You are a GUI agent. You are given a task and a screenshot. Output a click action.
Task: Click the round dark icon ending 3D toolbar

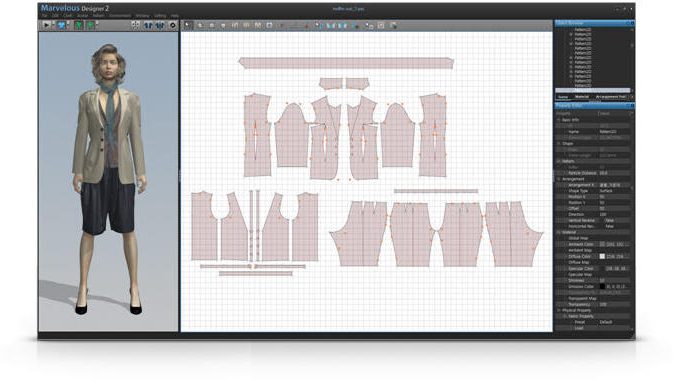pyautogui.click(x=173, y=25)
